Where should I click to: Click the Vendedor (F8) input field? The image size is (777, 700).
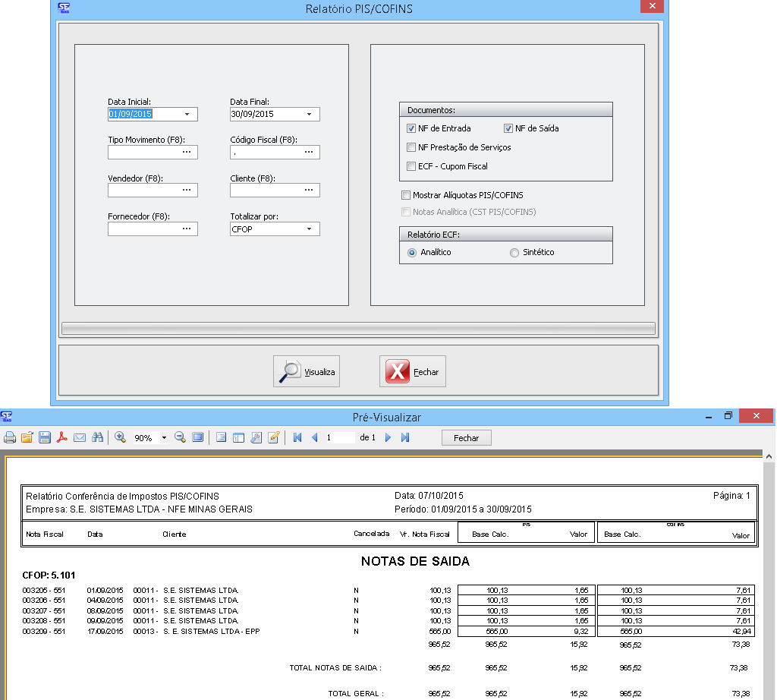point(144,190)
